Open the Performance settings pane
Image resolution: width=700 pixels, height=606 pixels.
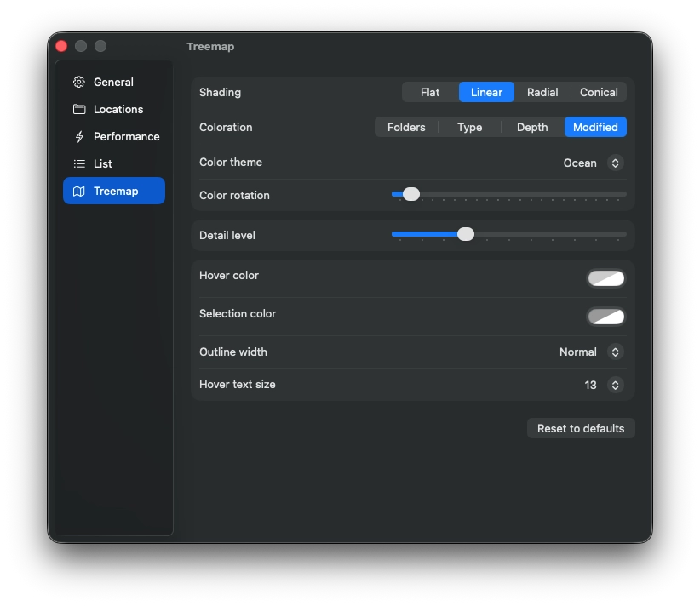pos(114,136)
